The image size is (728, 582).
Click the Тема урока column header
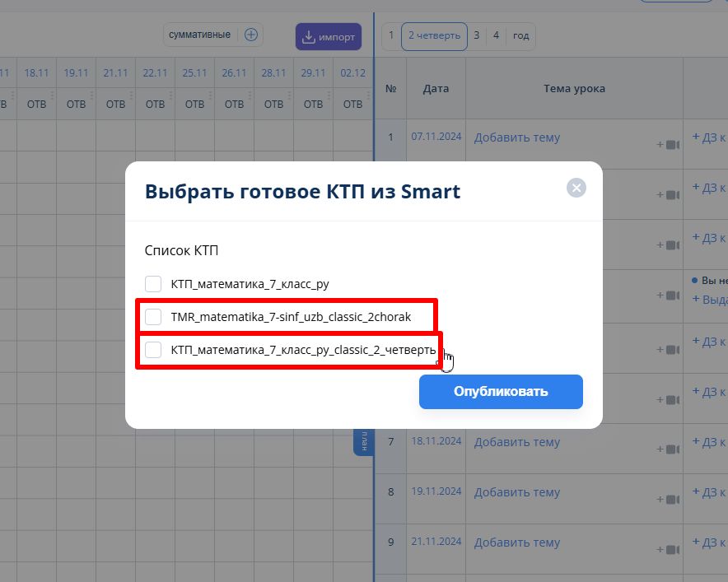tap(574, 89)
